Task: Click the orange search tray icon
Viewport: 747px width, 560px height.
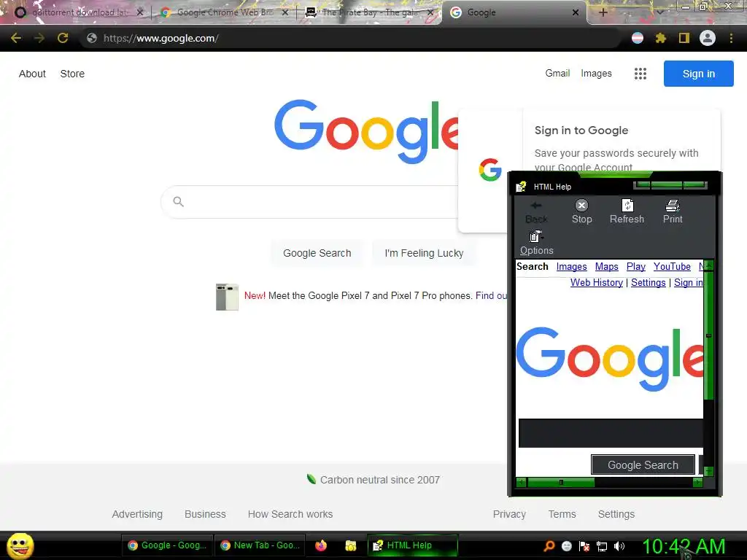Action: (x=549, y=545)
